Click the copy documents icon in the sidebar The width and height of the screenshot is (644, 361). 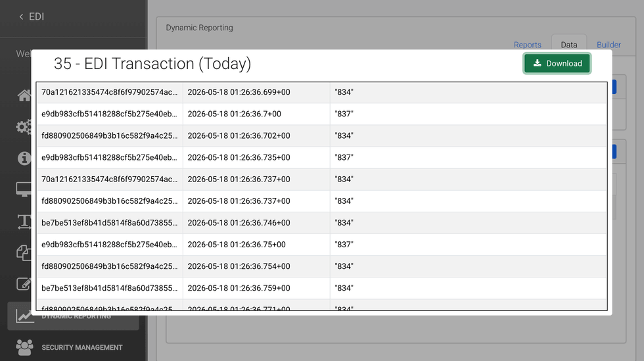pos(24,253)
